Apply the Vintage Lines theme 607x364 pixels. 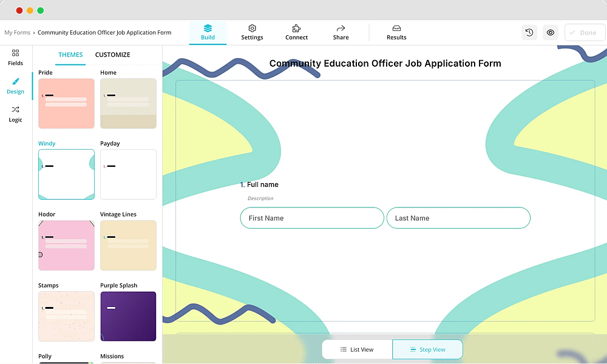(x=128, y=245)
